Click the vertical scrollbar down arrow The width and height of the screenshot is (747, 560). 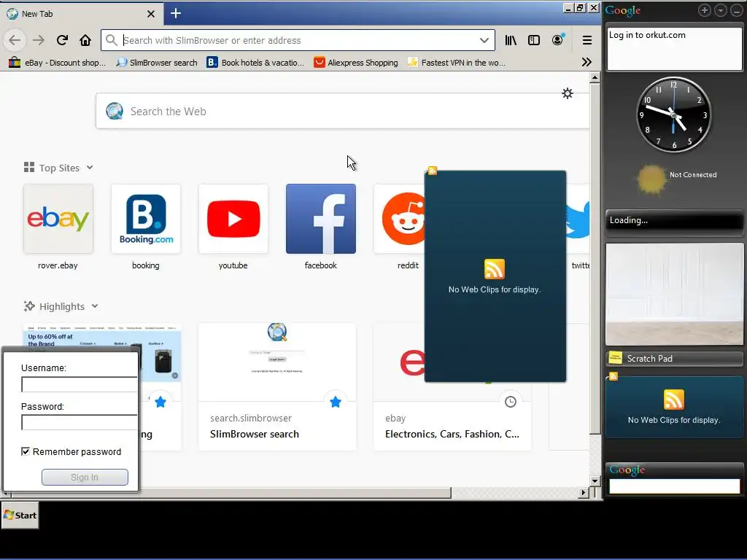[x=595, y=481]
